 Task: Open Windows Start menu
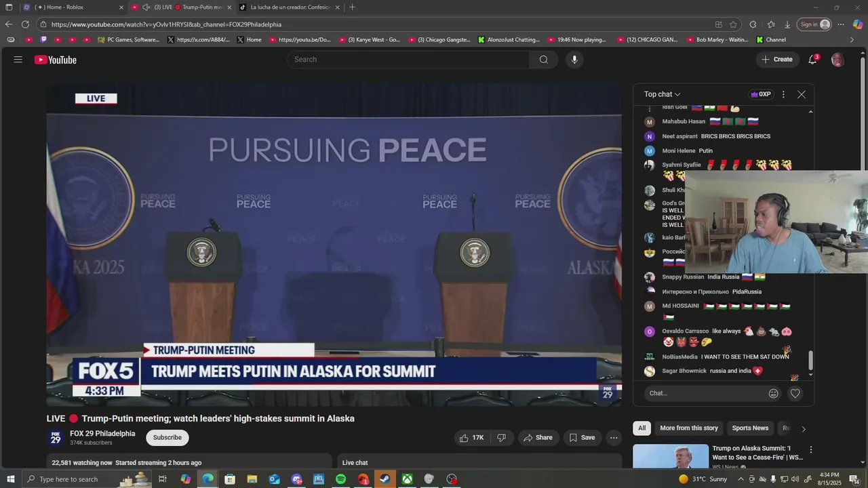10,479
